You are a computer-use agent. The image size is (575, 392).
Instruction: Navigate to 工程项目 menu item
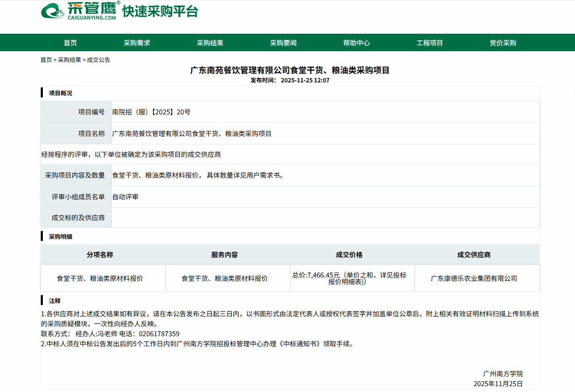pos(430,43)
